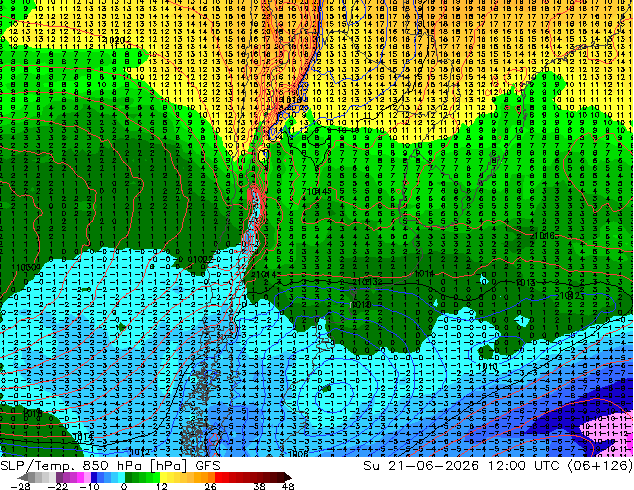Click the 'SLP/Temp. 850 hPa [hPa] GFS' title
The width and height of the screenshot is (634, 490).
coord(110,466)
